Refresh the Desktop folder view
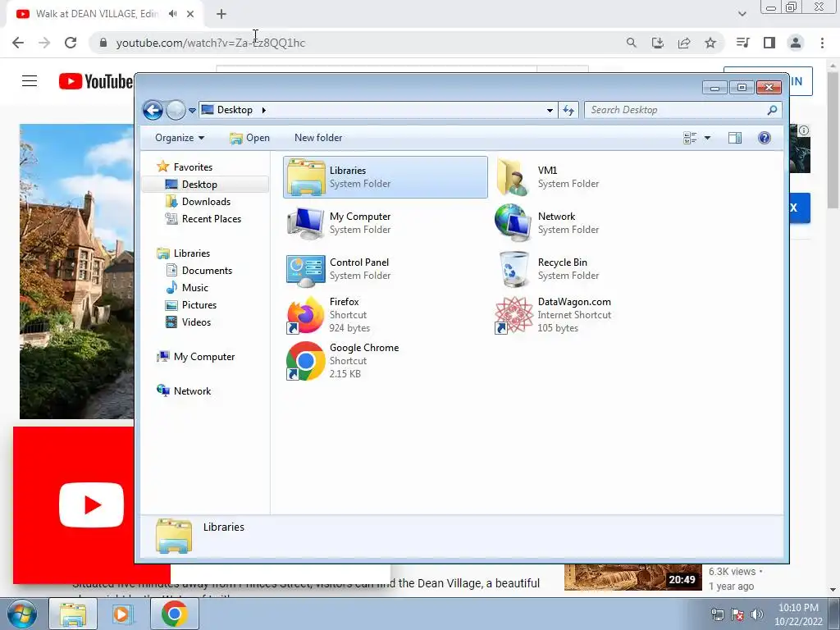Image resolution: width=840 pixels, height=630 pixels. click(568, 111)
